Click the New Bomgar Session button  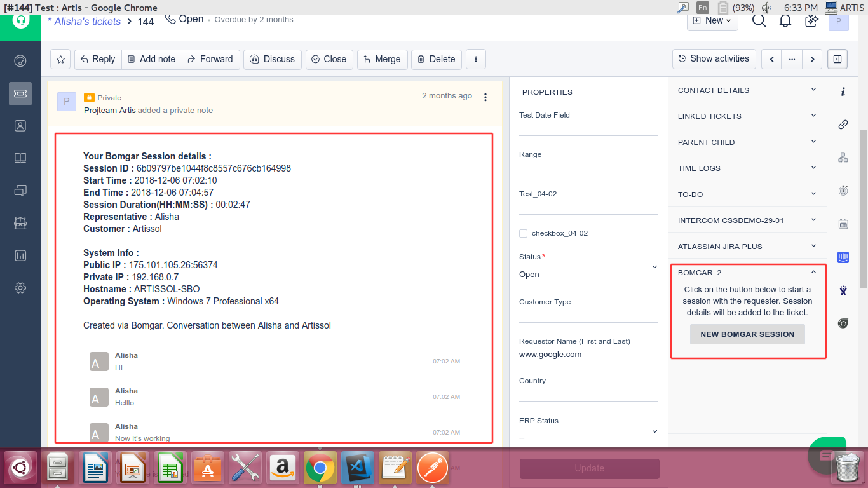(747, 334)
